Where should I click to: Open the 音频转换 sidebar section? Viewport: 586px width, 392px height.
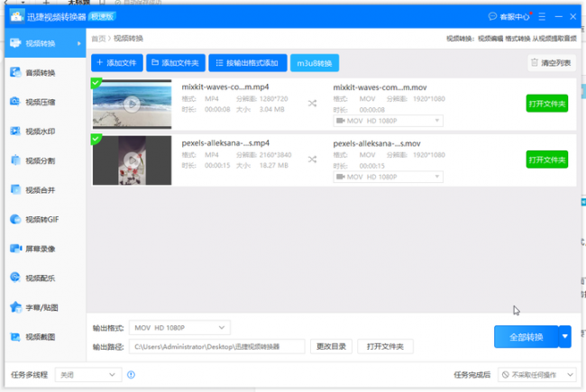pos(45,72)
